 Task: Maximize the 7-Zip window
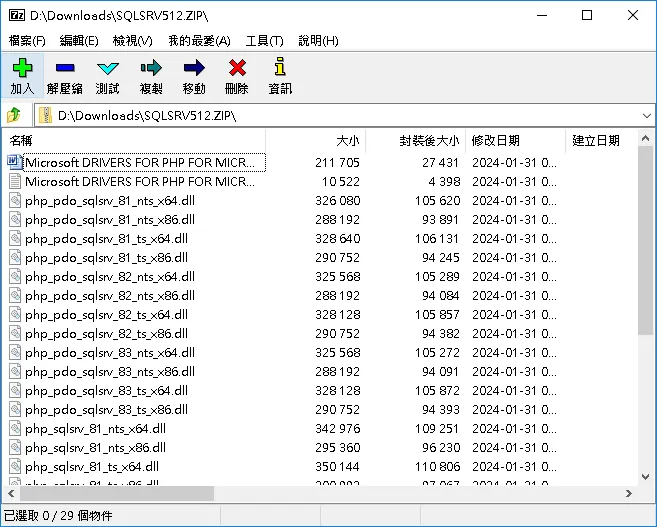point(587,16)
